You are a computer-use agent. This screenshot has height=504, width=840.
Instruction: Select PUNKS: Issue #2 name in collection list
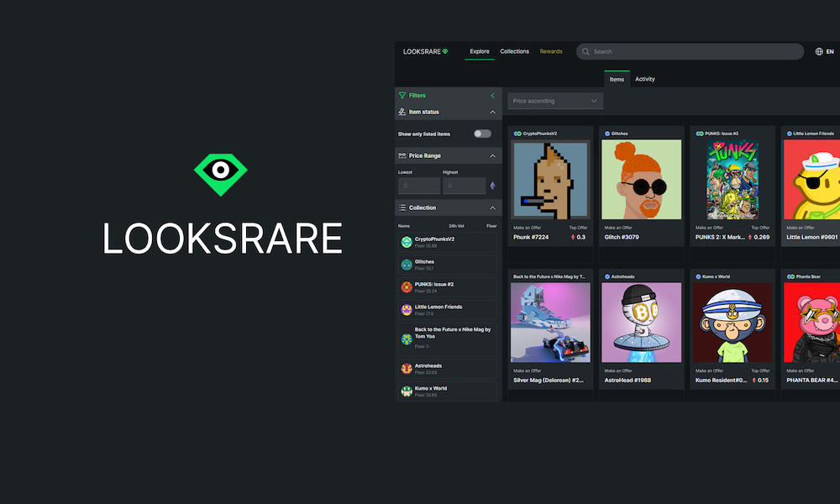pyautogui.click(x=434, y=284)
